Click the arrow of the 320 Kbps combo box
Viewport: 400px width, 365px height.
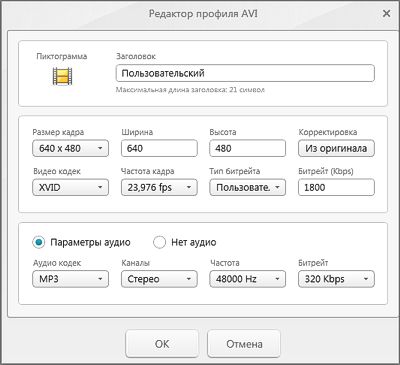coord(366,279)
